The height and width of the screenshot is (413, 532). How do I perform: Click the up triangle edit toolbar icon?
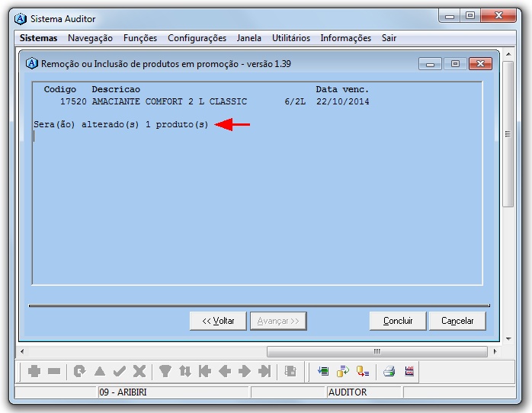tap(100, 371)
